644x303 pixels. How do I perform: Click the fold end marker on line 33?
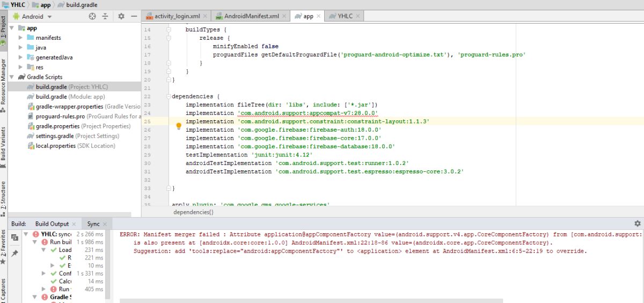point(168,188)
